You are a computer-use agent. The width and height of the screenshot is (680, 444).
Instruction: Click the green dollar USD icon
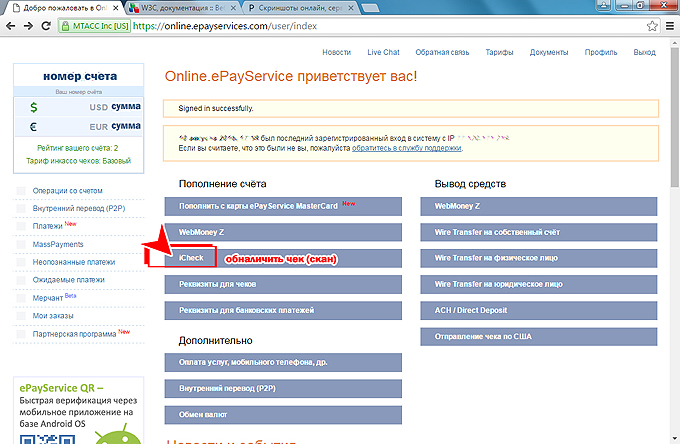[33, 107]
